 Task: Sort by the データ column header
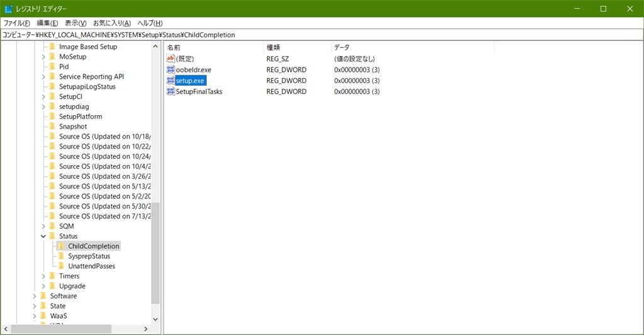[x=413, y=48]
